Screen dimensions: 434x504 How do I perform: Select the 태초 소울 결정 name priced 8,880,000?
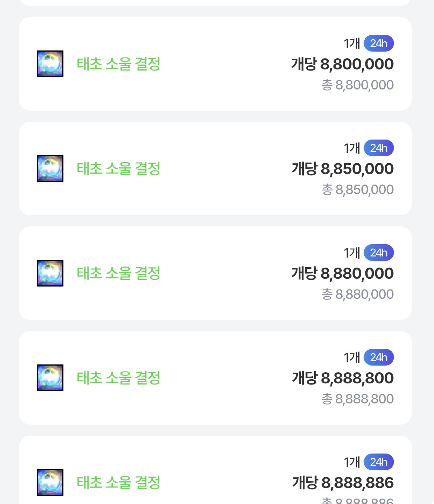pos(118,273)
